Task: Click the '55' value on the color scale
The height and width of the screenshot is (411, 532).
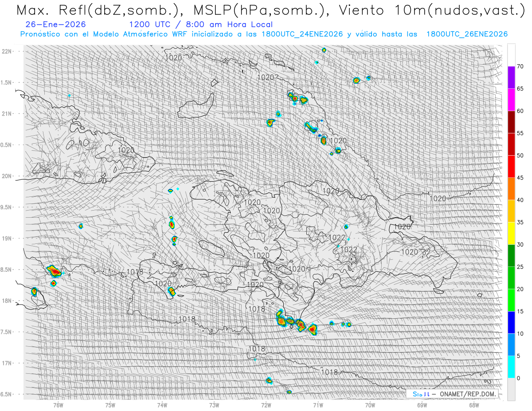Action: click(x=520, y=133)
